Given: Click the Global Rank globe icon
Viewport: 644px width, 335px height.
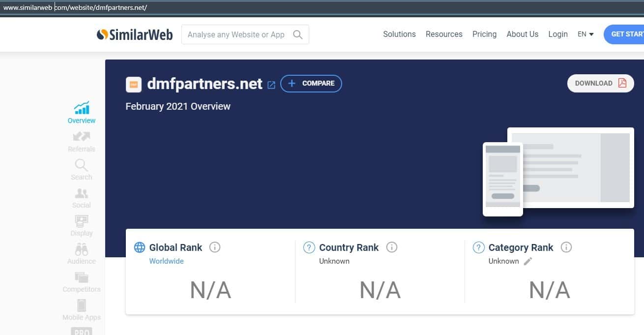Looking at the screenshot, I should click(140, 247).
